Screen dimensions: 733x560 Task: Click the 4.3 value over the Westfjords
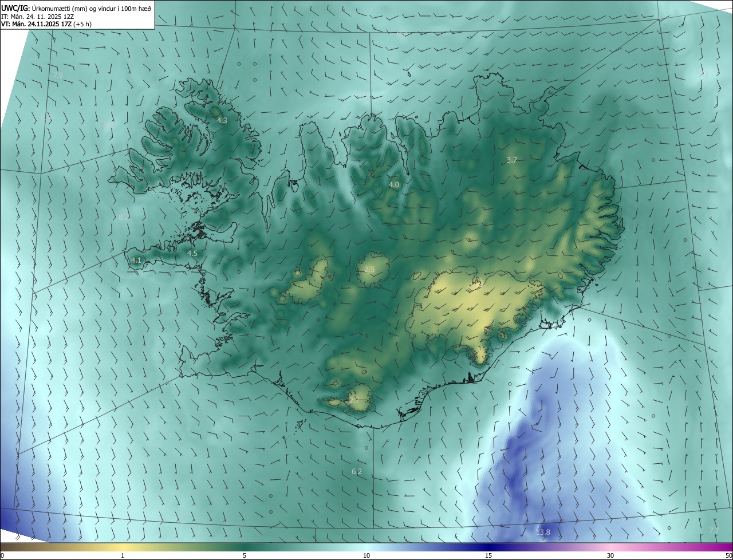pos(222,121)
